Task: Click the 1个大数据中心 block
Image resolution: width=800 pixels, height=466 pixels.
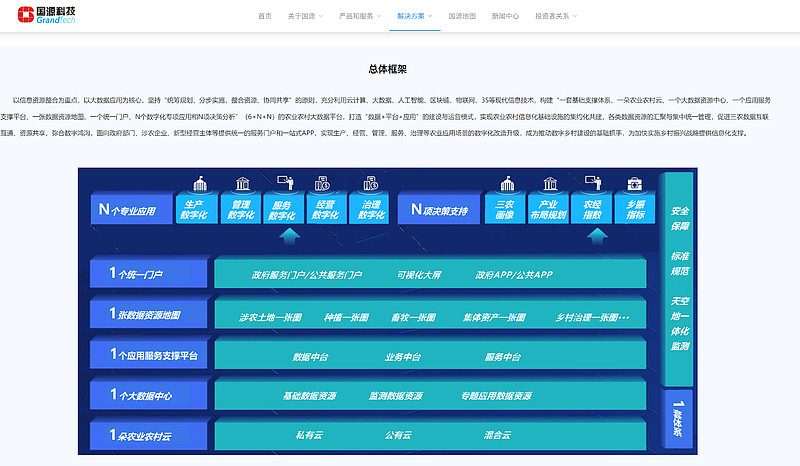Action: click(149, 394)
